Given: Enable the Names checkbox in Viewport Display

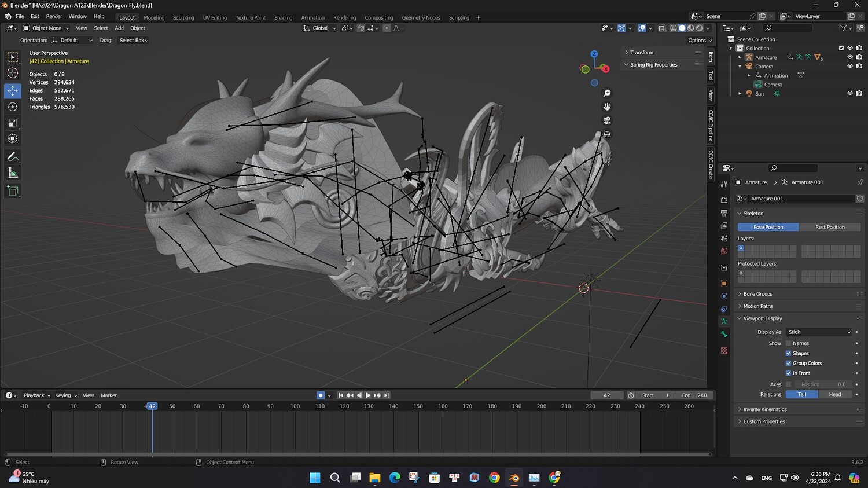Looking at the screenshot, I should 788,343.
